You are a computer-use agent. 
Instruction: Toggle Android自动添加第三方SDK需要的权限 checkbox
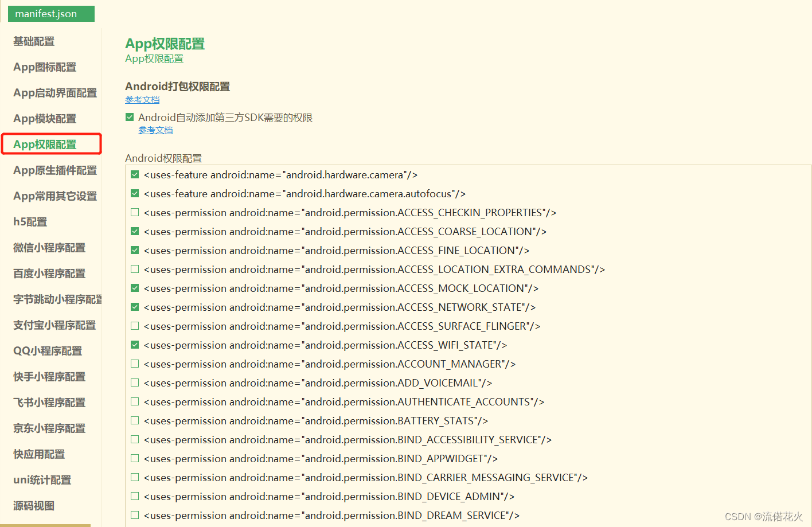130,117
